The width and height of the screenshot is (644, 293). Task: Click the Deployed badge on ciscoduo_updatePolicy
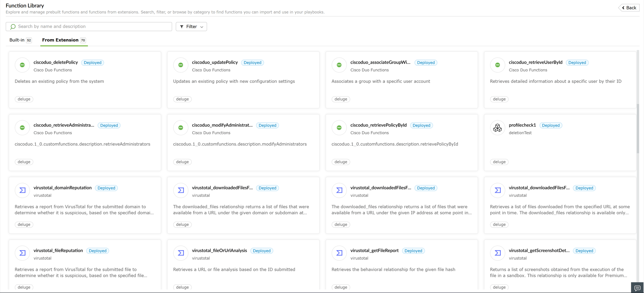tap(252, 63)
